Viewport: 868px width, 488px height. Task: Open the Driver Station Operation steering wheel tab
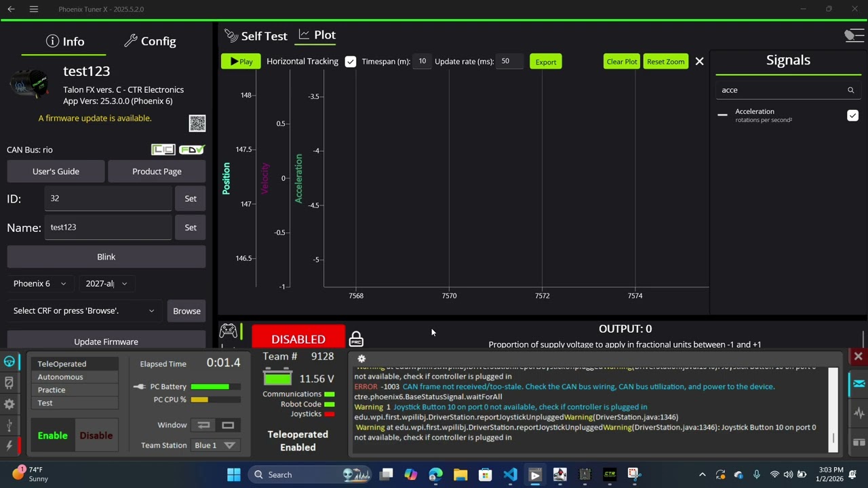(x=9, y=361)
